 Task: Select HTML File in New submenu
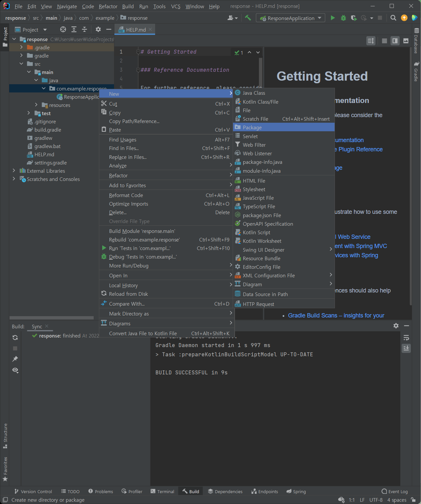[284, 181]
